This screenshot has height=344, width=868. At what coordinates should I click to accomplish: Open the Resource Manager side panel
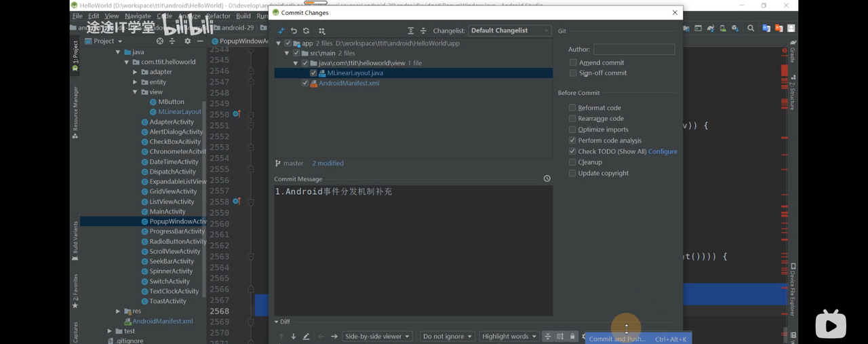point(75,113)
